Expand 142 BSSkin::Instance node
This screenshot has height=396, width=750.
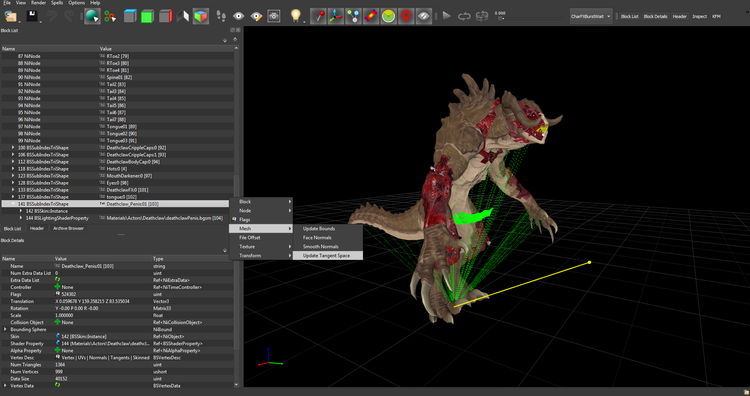click(21, 211)
